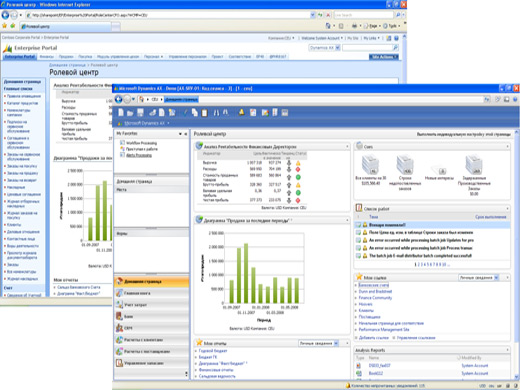Open the 'Новые интересы' cue icon
The width and height of the screenshot is (520, 390).
tap(439, 171)
